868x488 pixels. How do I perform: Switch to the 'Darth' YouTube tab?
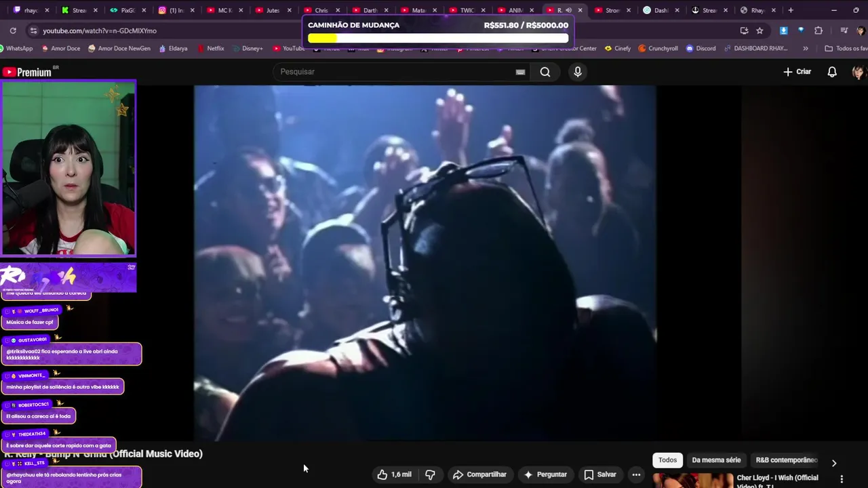(x=370, y=10)
